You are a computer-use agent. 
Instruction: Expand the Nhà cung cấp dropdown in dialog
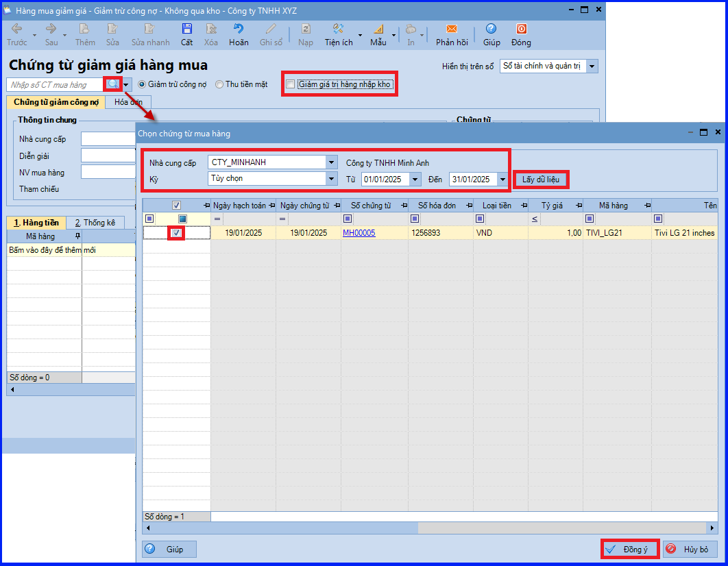[x=332, y=162]
